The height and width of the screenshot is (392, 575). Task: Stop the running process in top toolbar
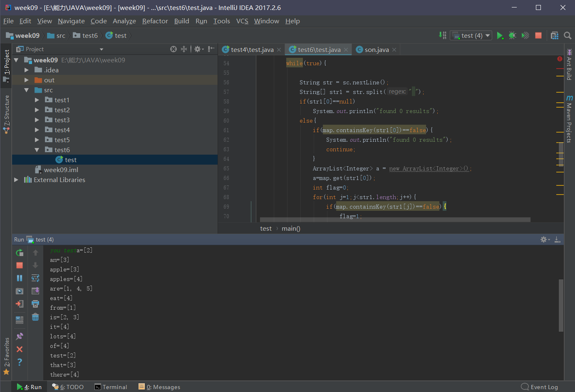pos(538,36)
